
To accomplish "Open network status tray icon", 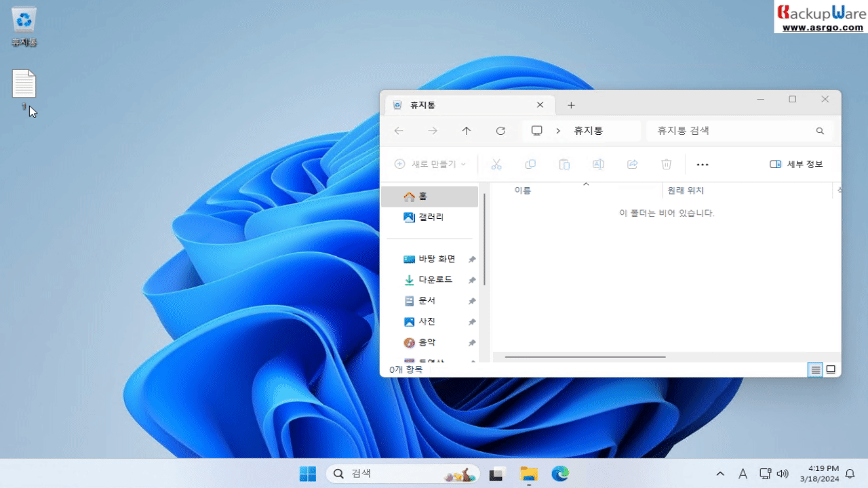I will tap(765, 474).
